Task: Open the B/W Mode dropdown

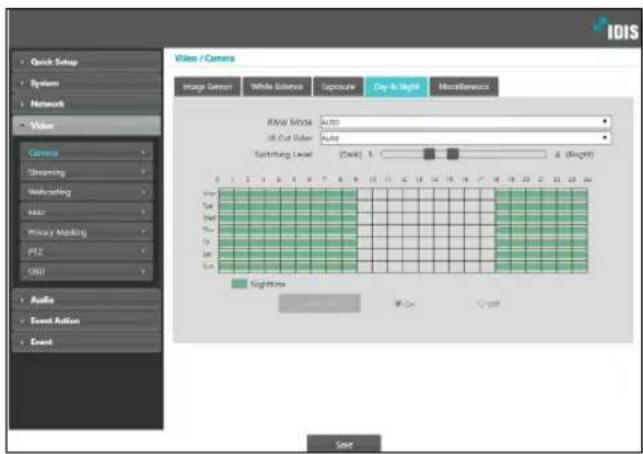Action: (x=465, y=122)
